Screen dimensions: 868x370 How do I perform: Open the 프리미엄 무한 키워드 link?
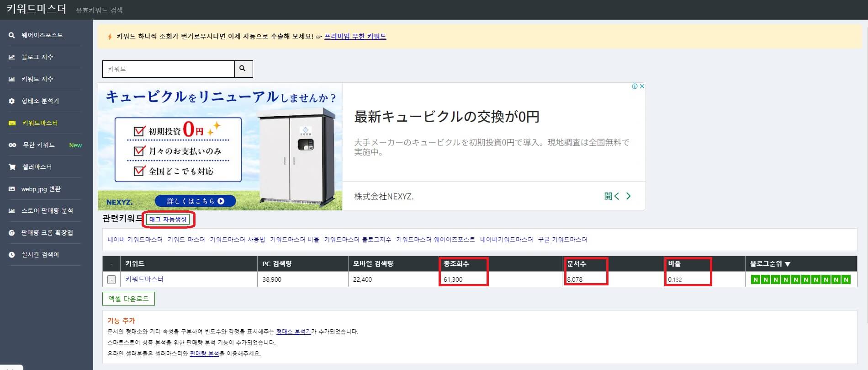355,37
